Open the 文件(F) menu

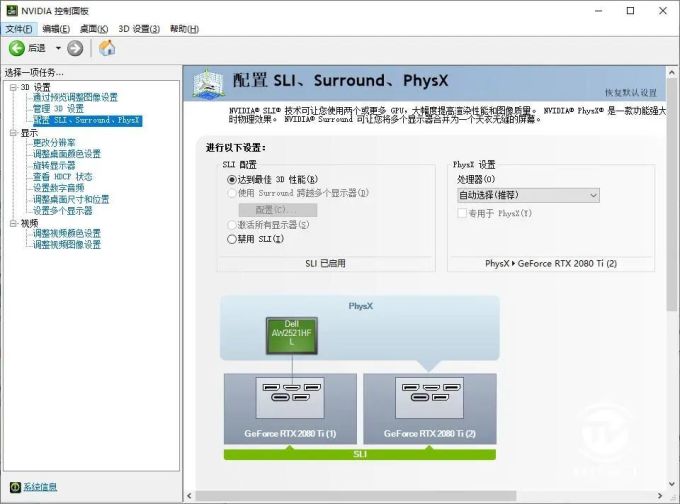(19, 29)
